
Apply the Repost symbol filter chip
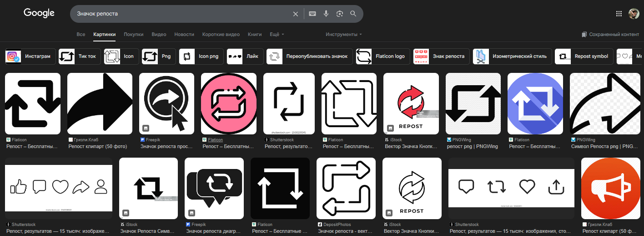point(584,56)
